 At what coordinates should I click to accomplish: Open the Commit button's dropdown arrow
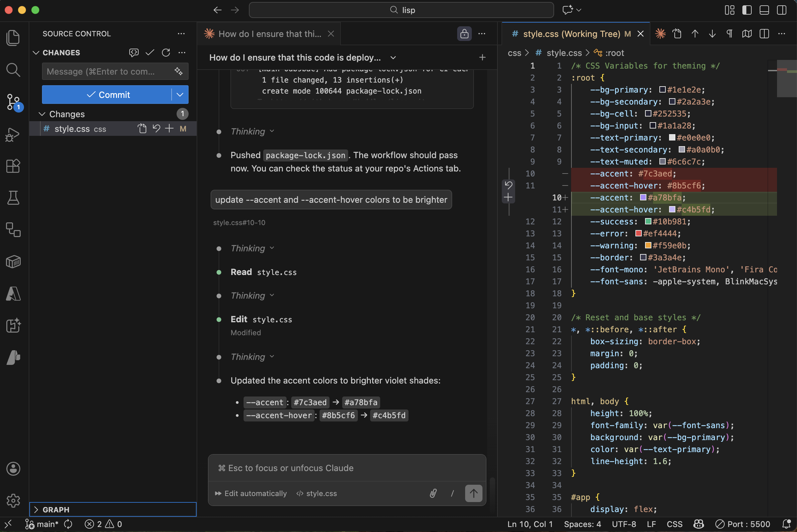click(x=180, y=95)
